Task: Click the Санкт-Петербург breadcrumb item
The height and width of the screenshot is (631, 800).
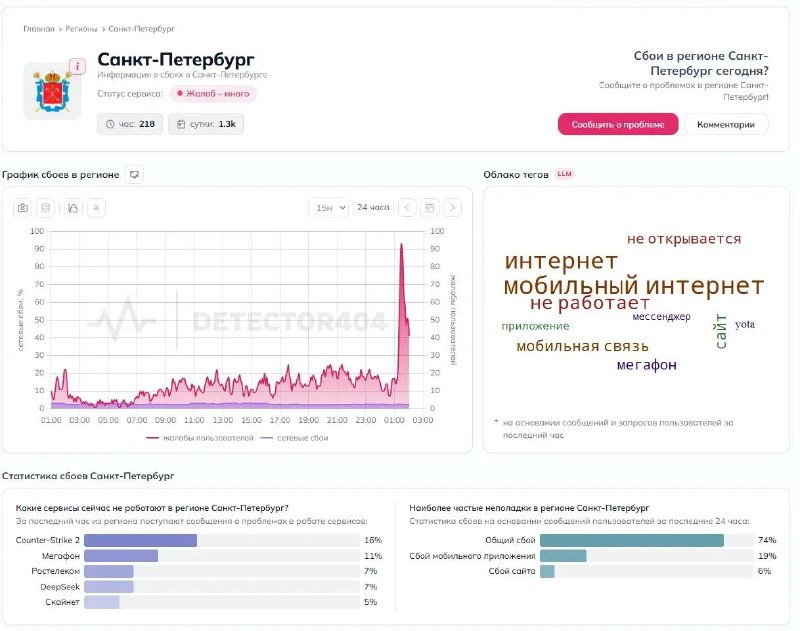Action: tap(141, 29)
